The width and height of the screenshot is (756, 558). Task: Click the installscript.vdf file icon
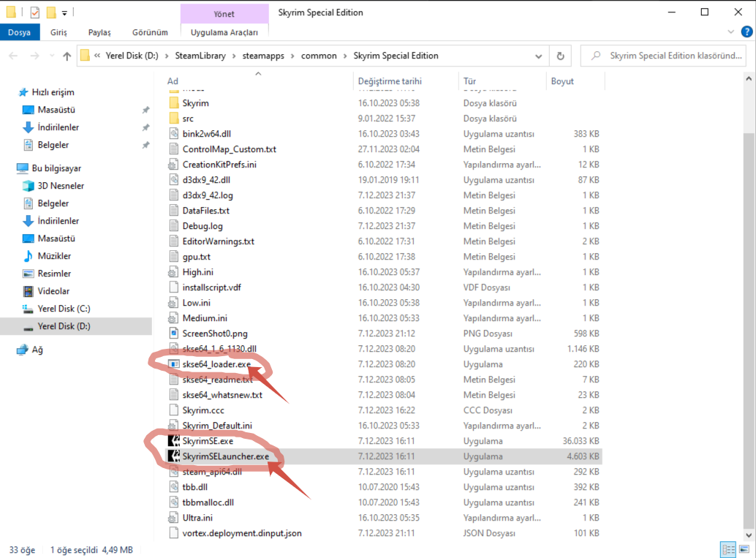(173, 287)
